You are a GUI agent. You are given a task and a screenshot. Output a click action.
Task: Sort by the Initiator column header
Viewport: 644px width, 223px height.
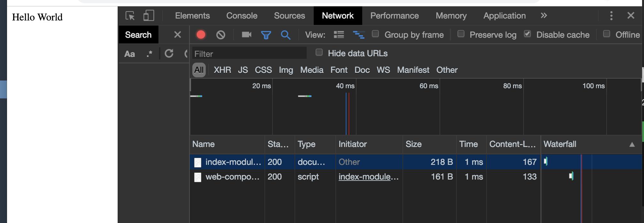pyautogui.click(x=369, y=144)
